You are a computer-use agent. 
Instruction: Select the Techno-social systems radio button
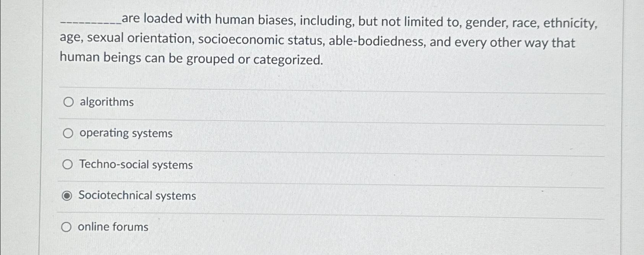coord(68,164)
